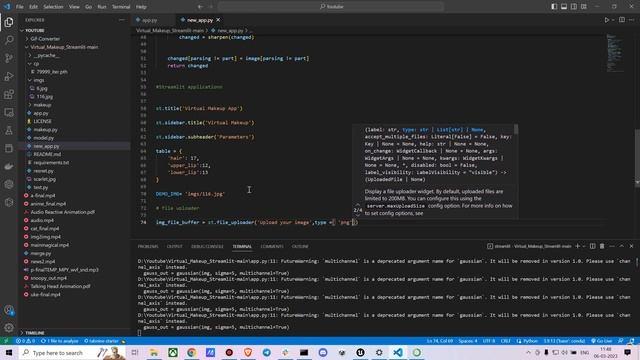640x360 pixels.
Task: Click Spaces: 4 indentation in status bar
Action: [x=467, y=341]
